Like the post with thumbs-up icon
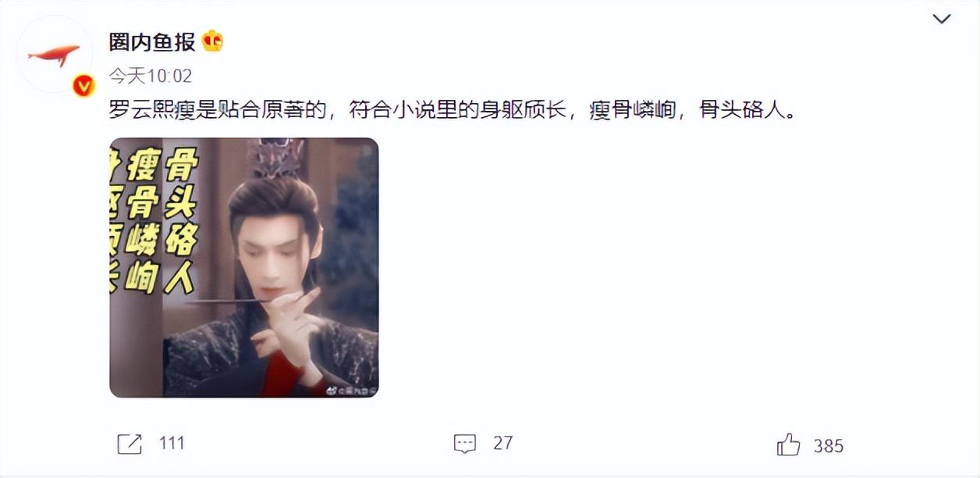This screenshot has width=980, height=478. (x=789, y=444)
